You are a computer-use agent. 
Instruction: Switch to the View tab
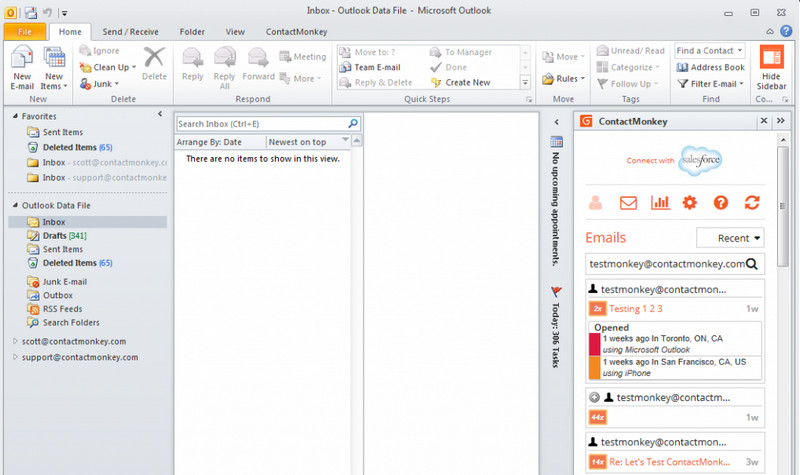(x=235, y=32)
